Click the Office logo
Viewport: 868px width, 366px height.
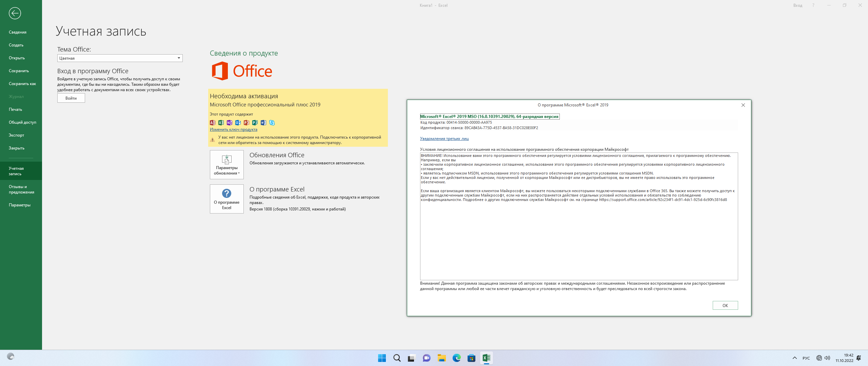pos(242,71)
